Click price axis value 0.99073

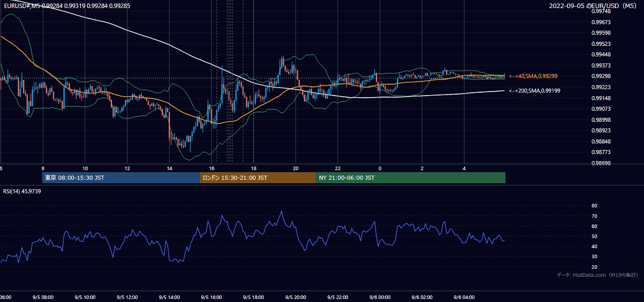(601, 109)
